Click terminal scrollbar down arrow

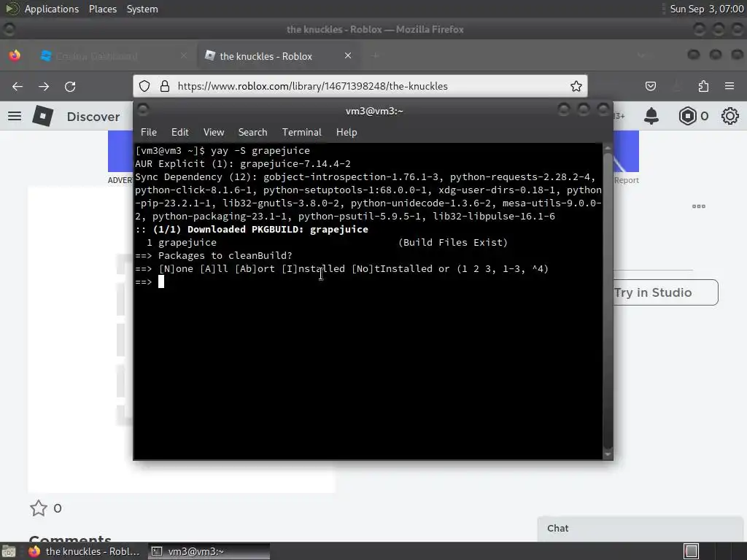(x=608, y=455)
